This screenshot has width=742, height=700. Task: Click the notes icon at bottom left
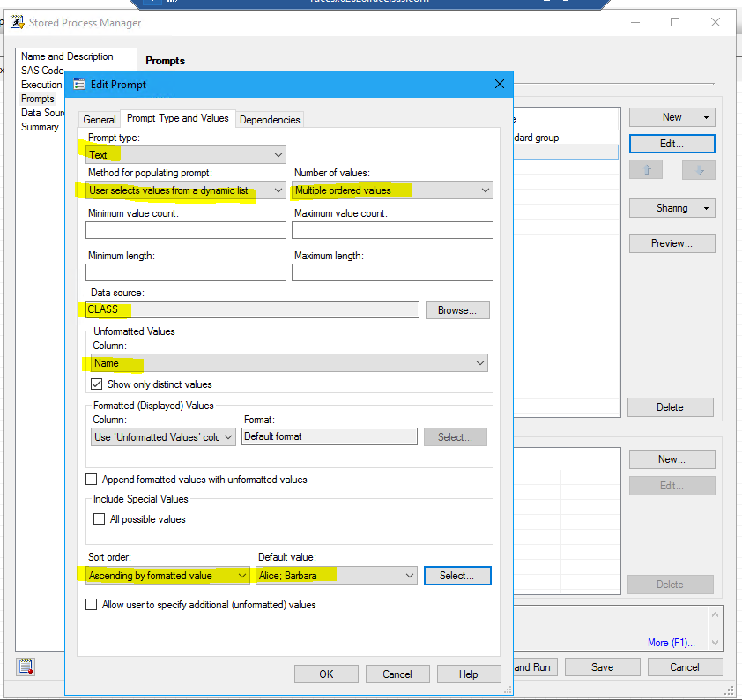[26, 666]
